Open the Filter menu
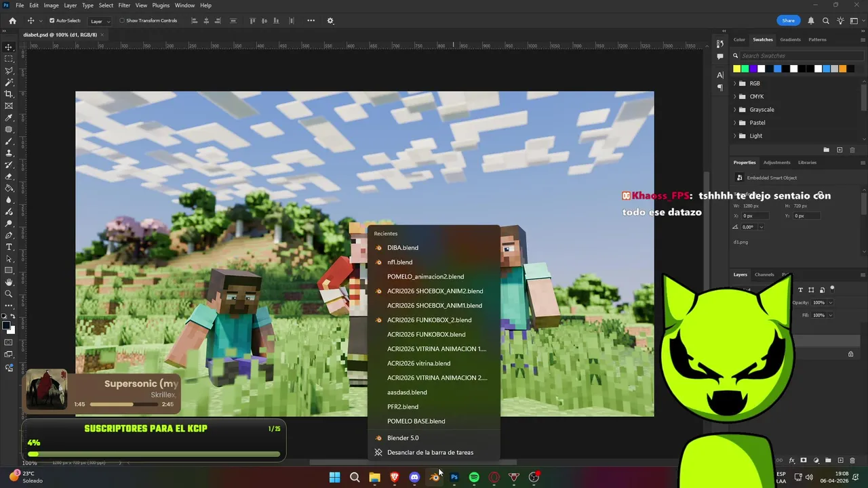 point(124,5)
